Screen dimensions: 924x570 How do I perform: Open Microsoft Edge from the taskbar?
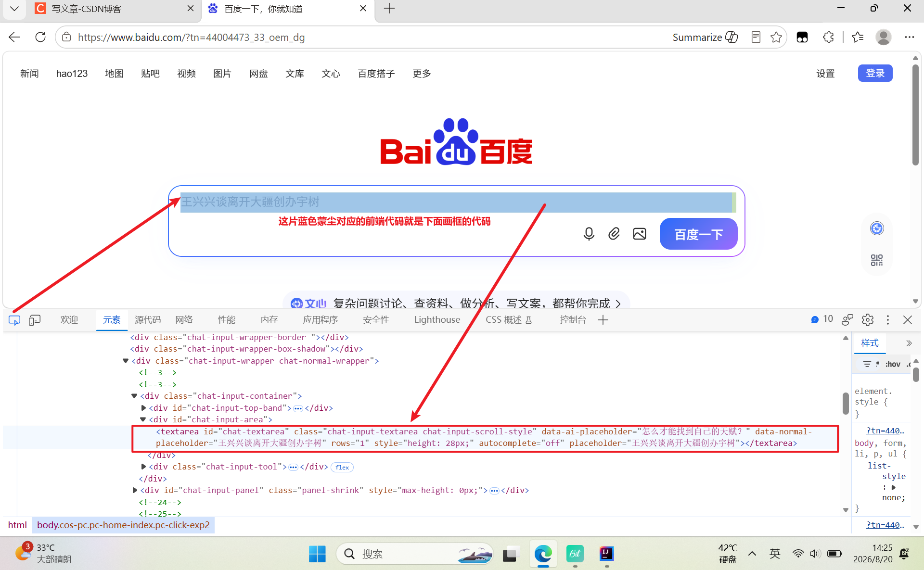(543, 554)
